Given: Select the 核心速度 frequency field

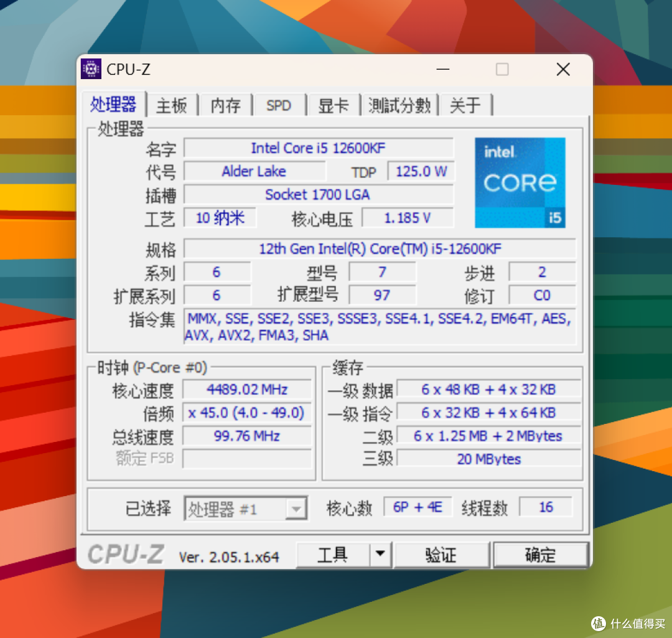Looking at the screenshot, I should click(x=246, y=389).
